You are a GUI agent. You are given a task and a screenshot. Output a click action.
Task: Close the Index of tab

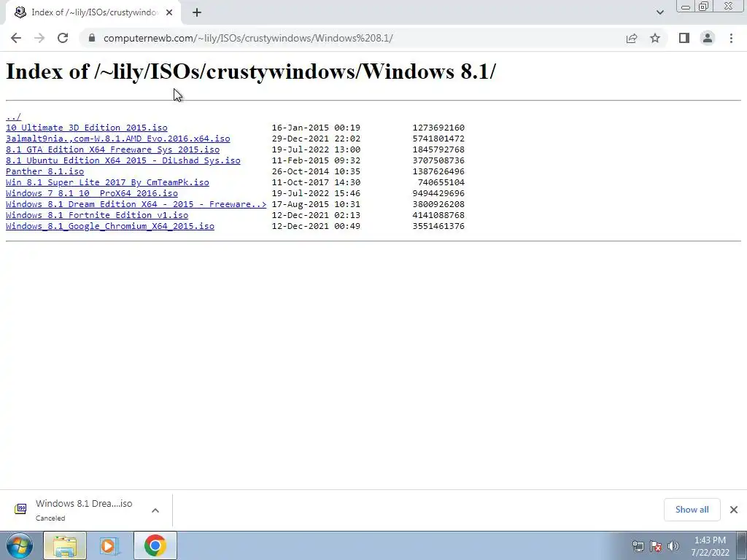point(169,12)
